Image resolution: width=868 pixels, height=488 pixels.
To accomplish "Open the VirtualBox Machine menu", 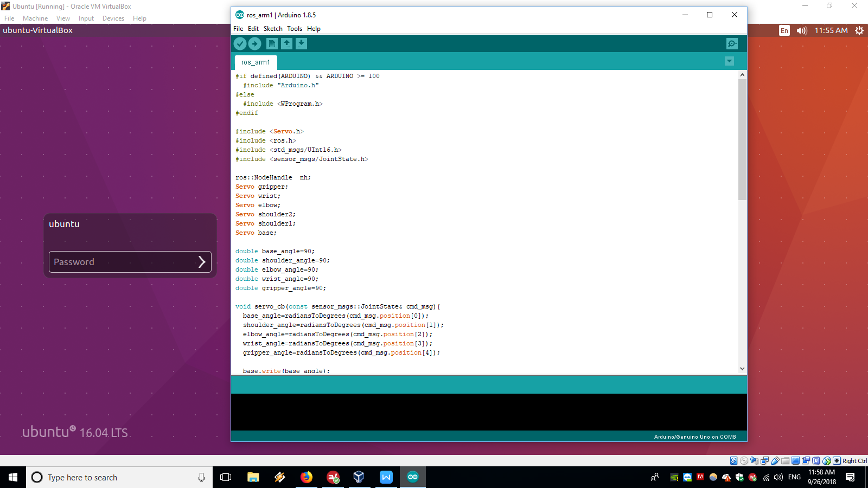I will coord(35,18).
